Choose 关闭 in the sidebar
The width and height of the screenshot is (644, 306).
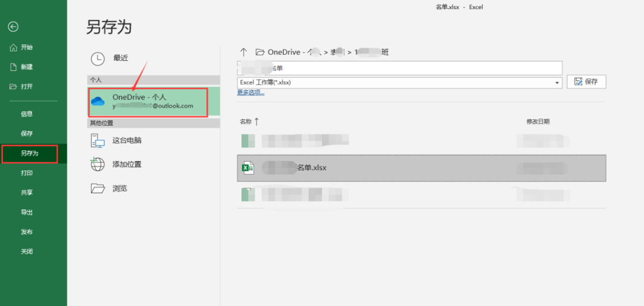click(27, 252)
